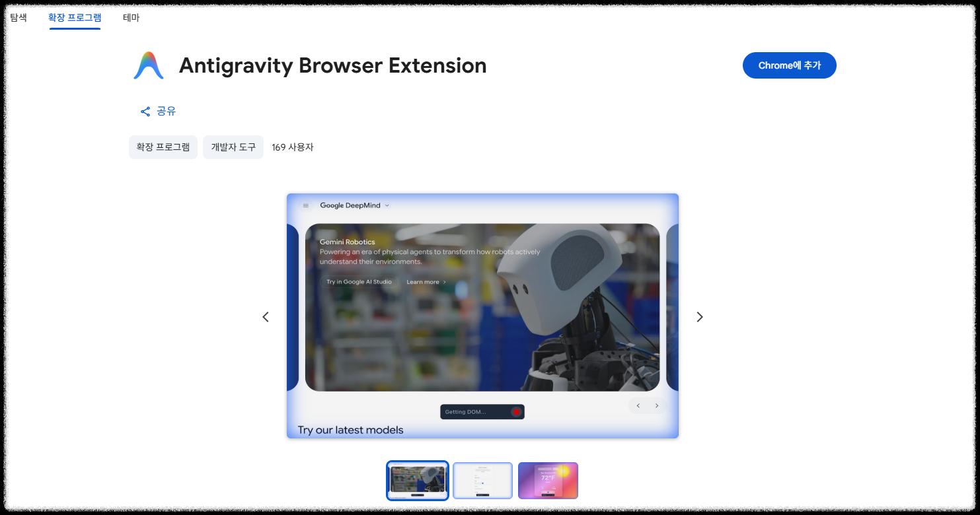The height and width of the screenshot is (515, 980).
Task: Show previous screenshot with left carousel arrow
Action: (x=266, y=317)
